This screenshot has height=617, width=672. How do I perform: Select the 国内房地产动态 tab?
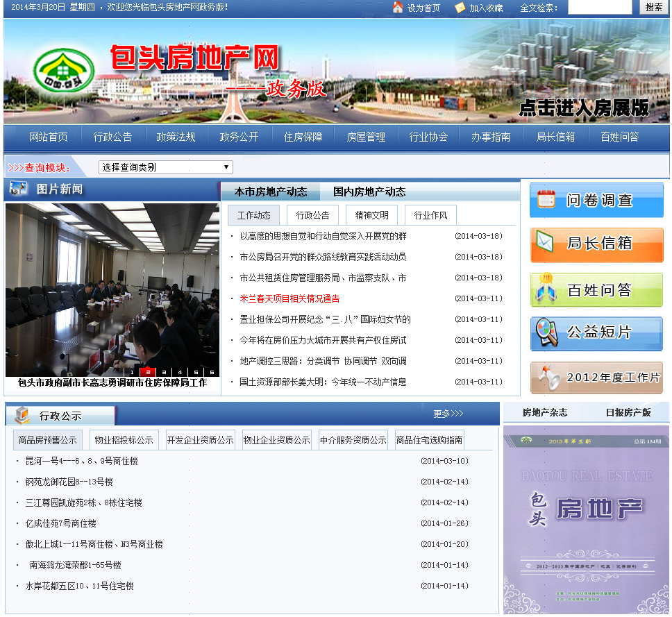click(x=369, y=192)
